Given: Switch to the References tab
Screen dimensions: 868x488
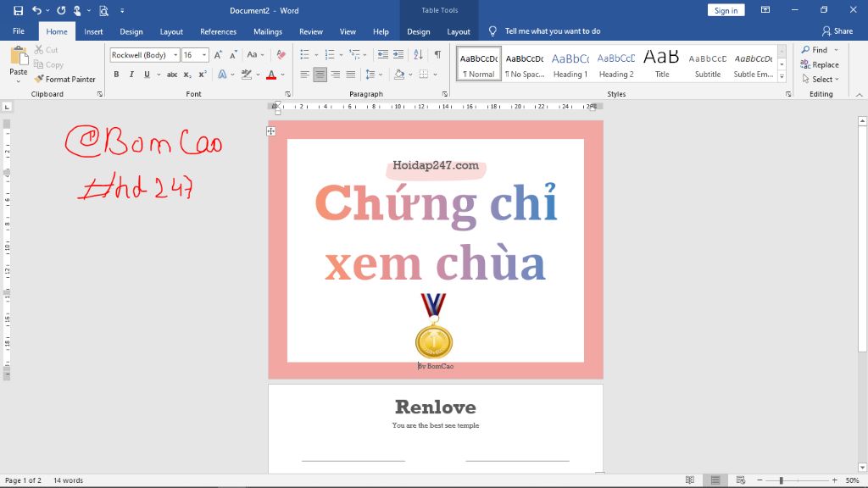Looking at the screenshot, I should [218, 31].
